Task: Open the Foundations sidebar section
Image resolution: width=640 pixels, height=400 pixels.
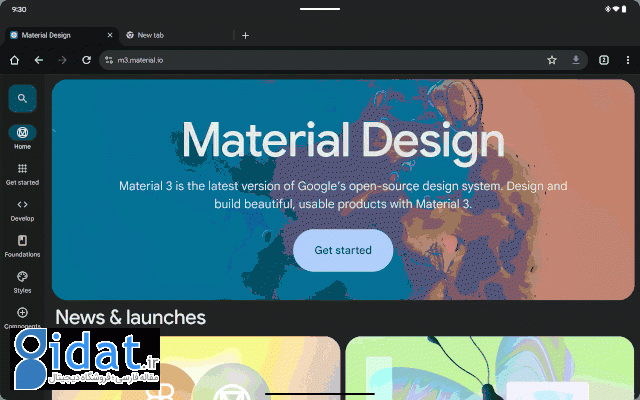Action: coord(22,246)
